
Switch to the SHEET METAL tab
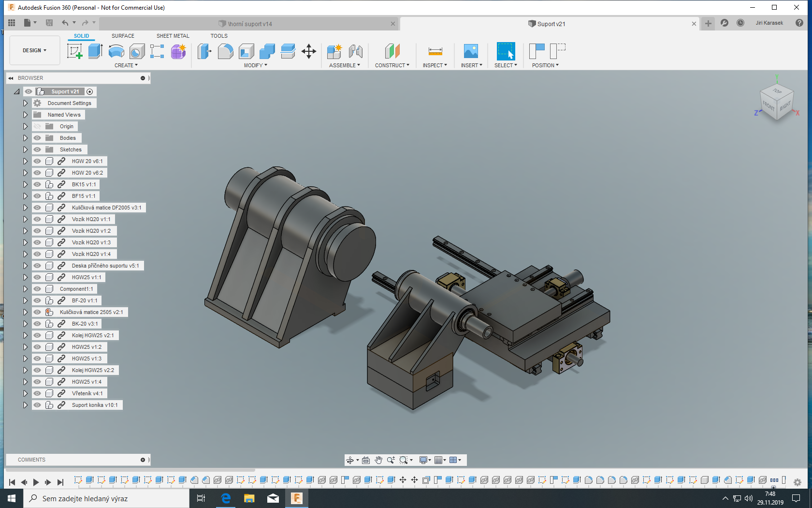173,36
